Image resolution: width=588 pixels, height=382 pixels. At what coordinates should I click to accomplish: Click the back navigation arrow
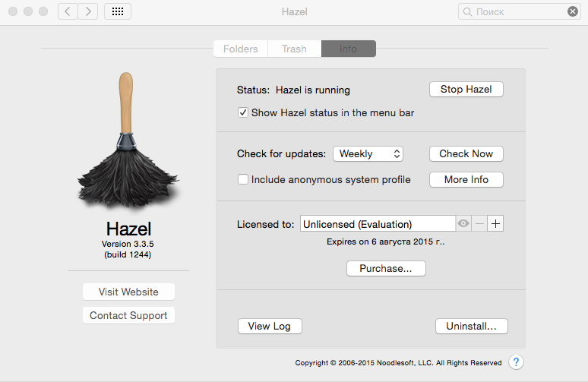[68, 11]
